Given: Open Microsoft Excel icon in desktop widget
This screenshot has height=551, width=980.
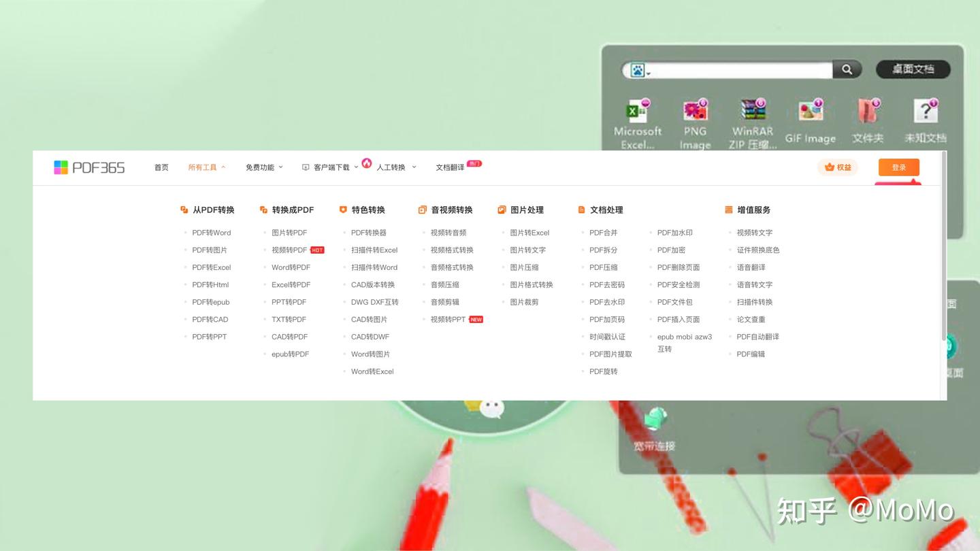Looking at the screenshot, I should pos(638,111).
